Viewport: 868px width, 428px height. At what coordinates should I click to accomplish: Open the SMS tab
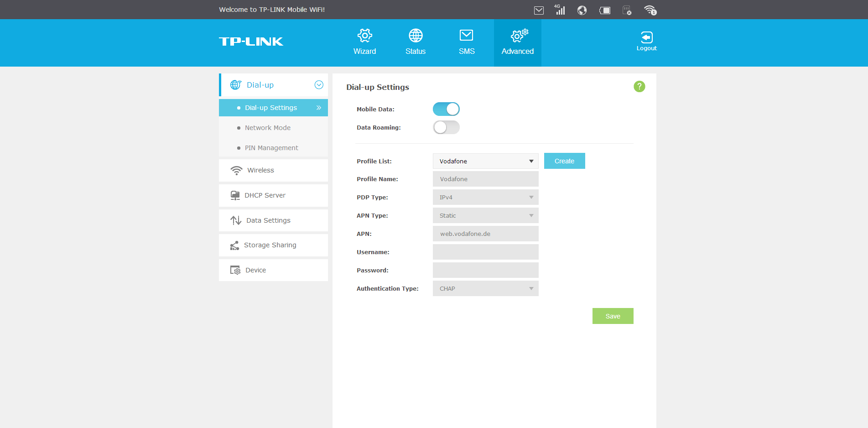pos(466,42)
